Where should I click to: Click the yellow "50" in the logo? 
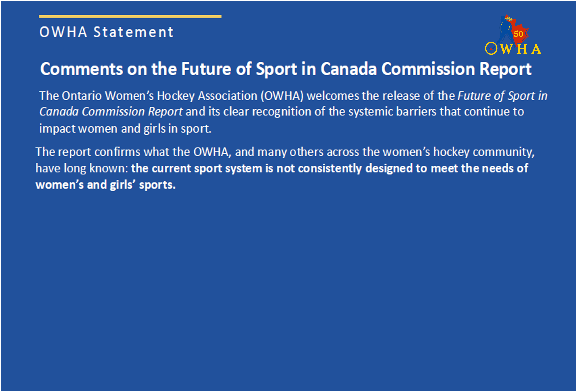[x=518, y=34]
